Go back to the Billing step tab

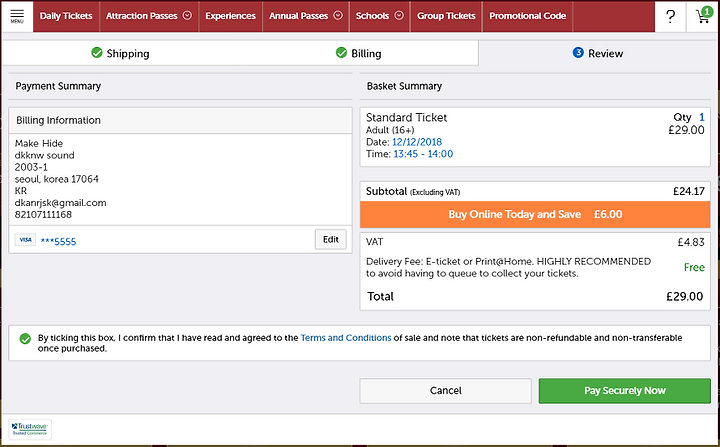(358, 53)
